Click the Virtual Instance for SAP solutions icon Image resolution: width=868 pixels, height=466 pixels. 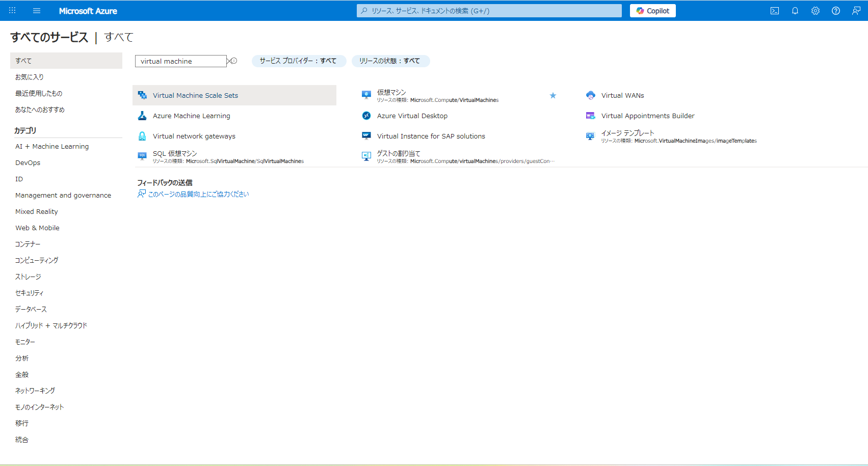click(366, 136)
